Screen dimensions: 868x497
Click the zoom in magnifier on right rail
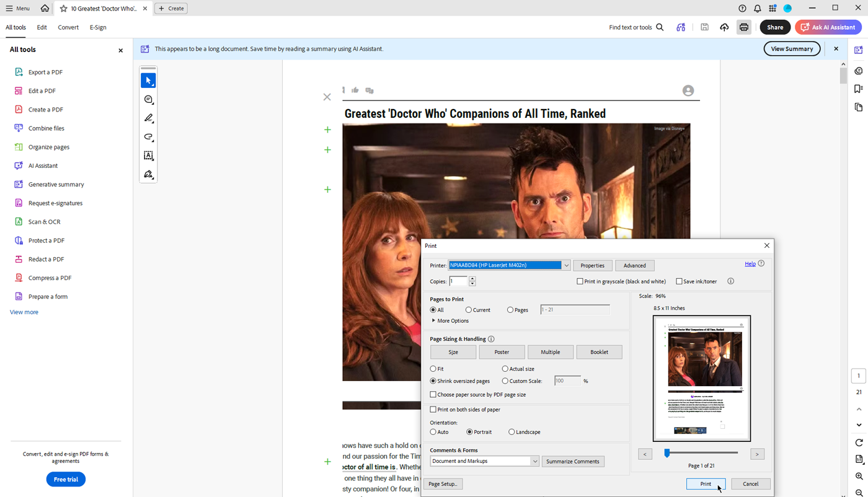[859, 476]
